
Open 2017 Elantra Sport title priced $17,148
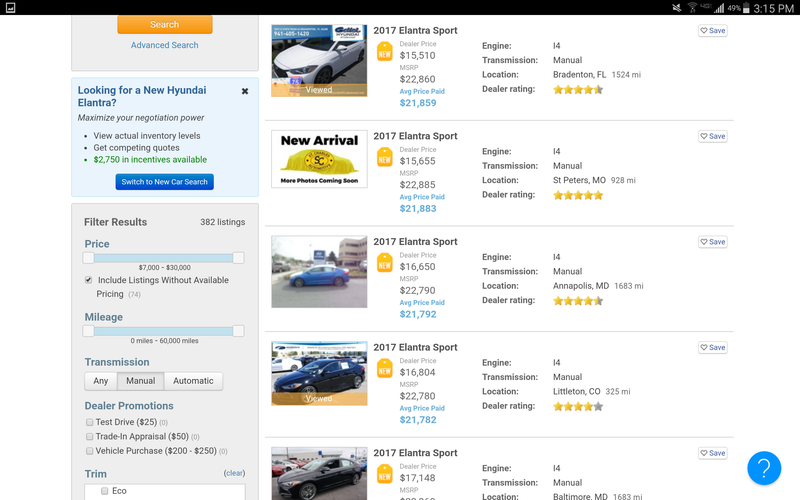click(415, 453)
